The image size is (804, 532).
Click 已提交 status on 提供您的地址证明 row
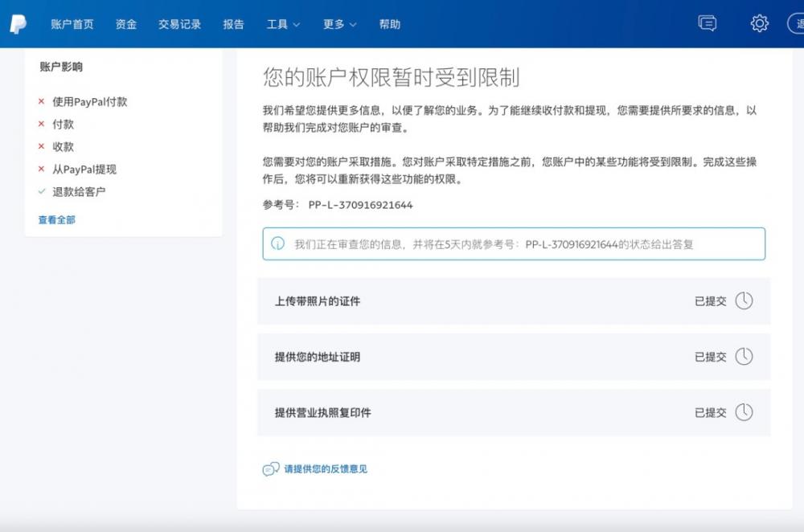[x=710, y=357]
